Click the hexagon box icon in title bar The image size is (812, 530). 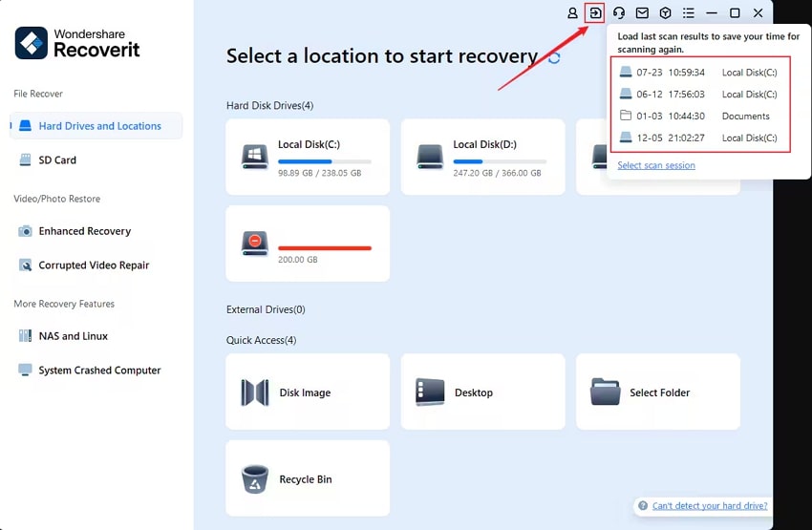(666, 13)
